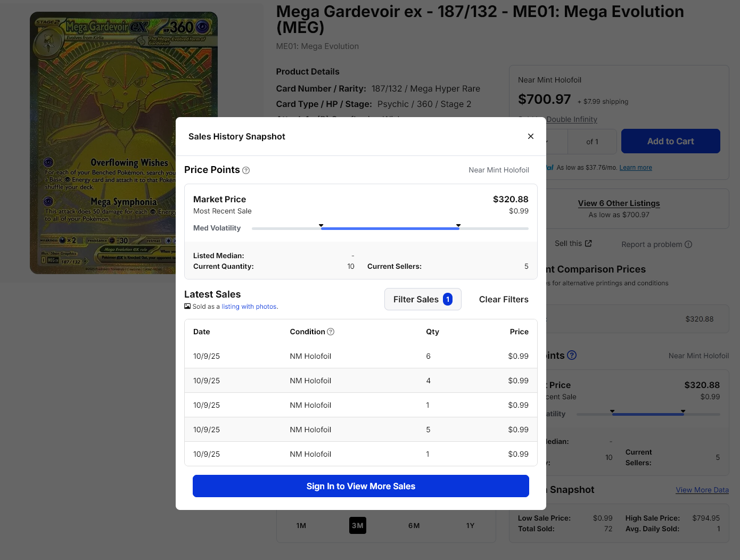Visit the Double Infinity seller link
The image size is (740, 560).
(572, 119)
